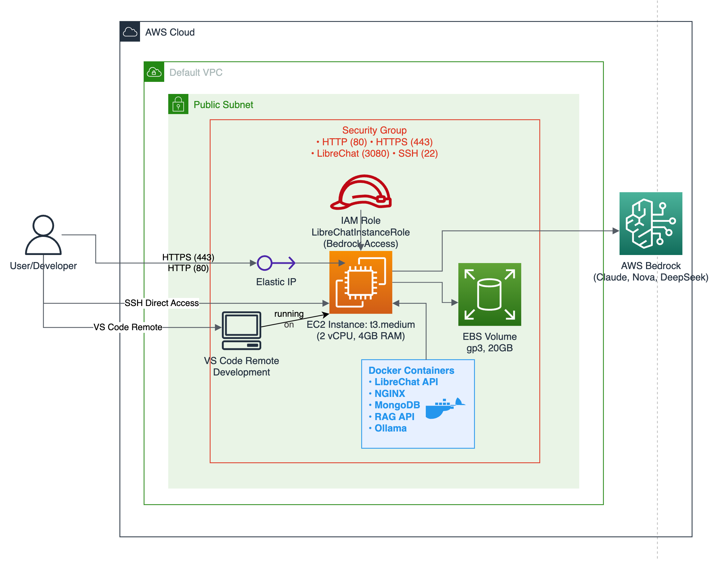The width and height of the screenshot is (728, 561).
Task: Click the Public Subnet padlock icon
Action: click(178, 104)
